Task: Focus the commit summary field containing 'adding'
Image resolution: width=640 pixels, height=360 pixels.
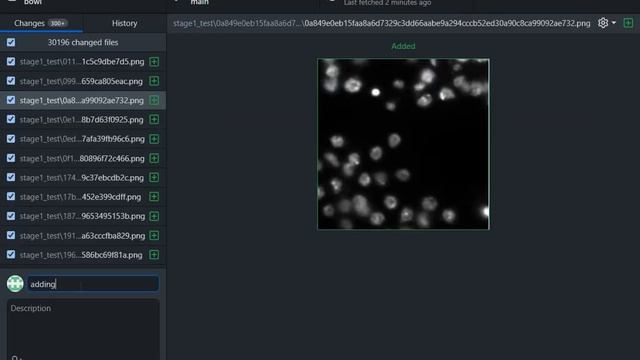Action: click(93, 284)
